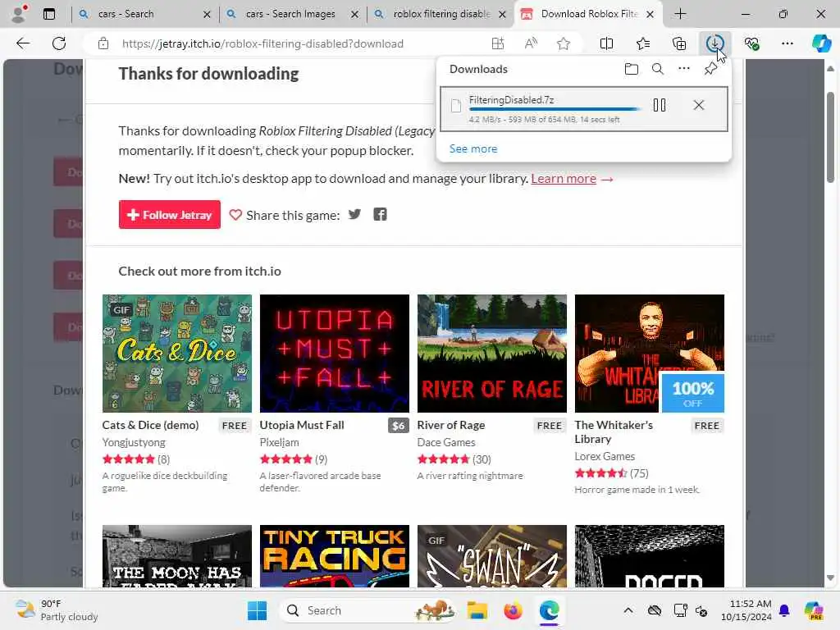The image size is (840, 630).
Task: Click Utopia Must Fall title link
Action: 302,426
